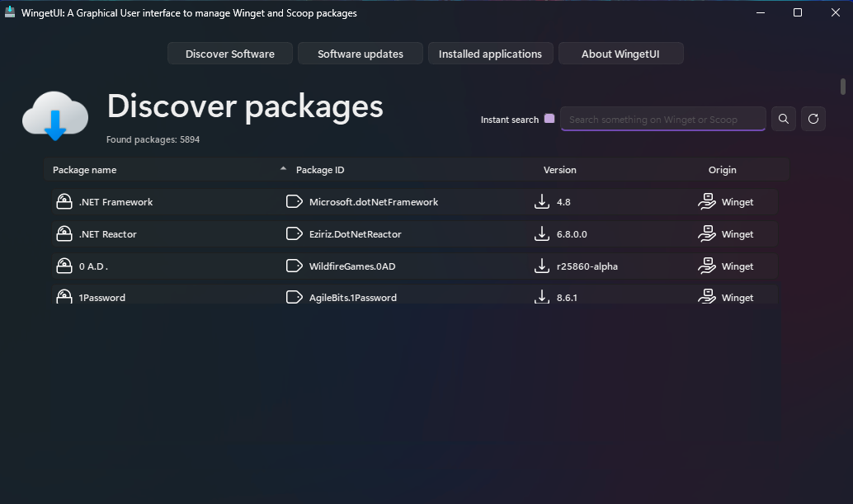853x504 pixels.
Task: Switch to Software updates tab
Action: (x=361, y=54)
